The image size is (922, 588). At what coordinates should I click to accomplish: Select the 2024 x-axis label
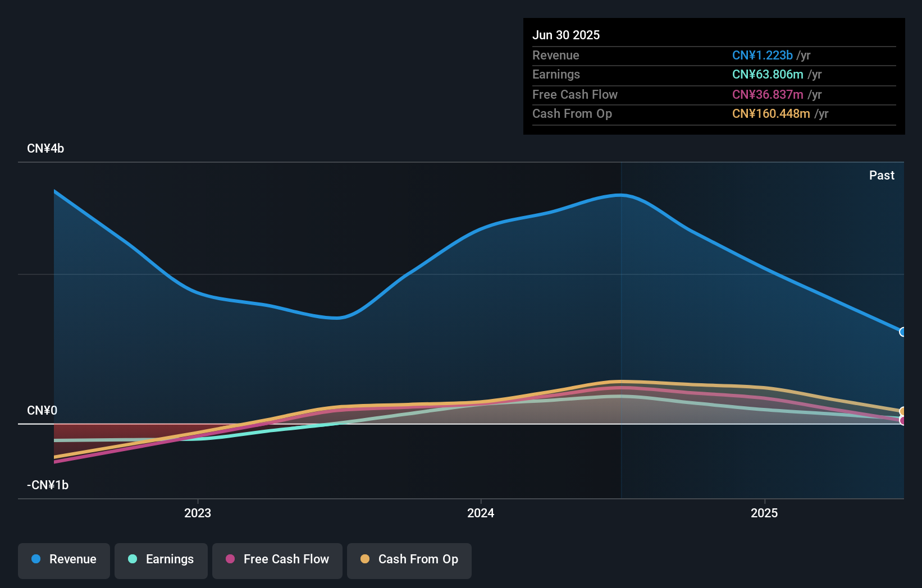pos(481,513)
